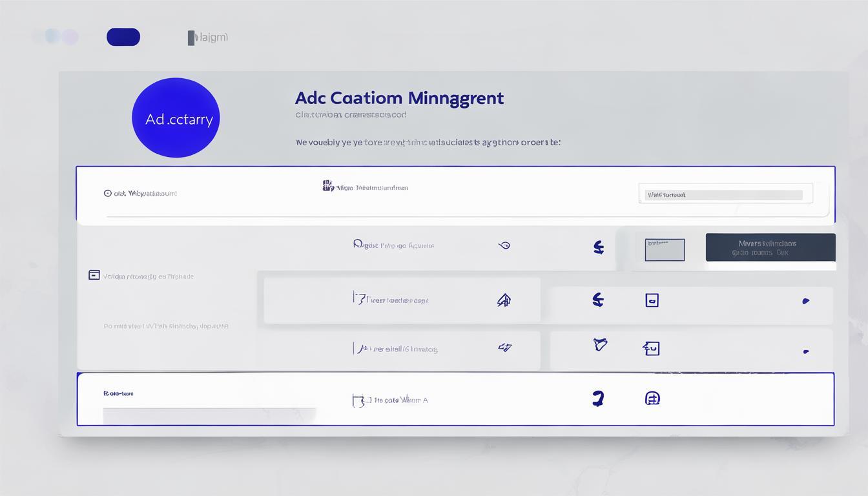Expand the arrow-box icon in third row
868x496 pixels.
point(651,349)
